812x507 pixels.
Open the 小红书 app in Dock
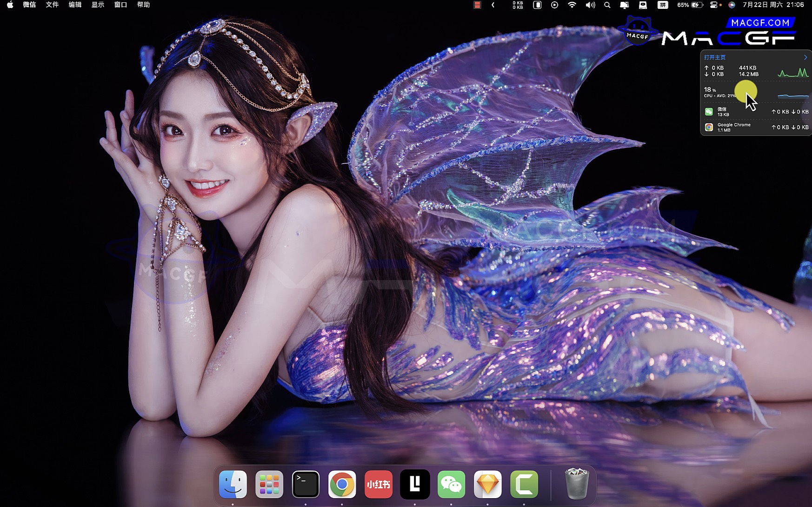point(378,484)
